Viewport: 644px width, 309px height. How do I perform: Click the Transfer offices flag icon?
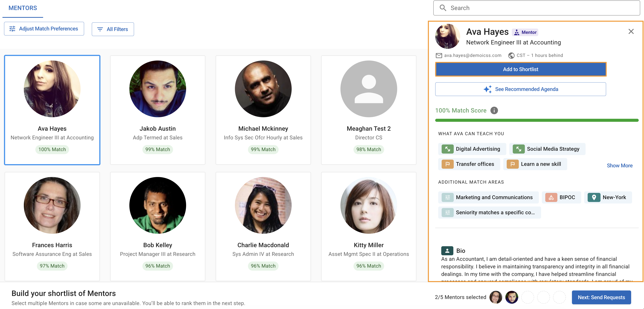(x=447, y=164)
